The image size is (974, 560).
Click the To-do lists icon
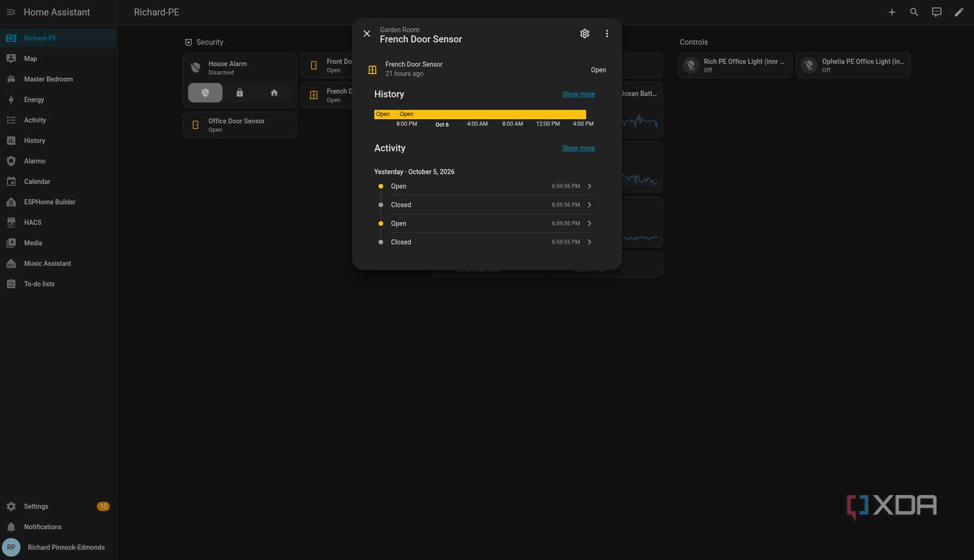coord(11,284)
